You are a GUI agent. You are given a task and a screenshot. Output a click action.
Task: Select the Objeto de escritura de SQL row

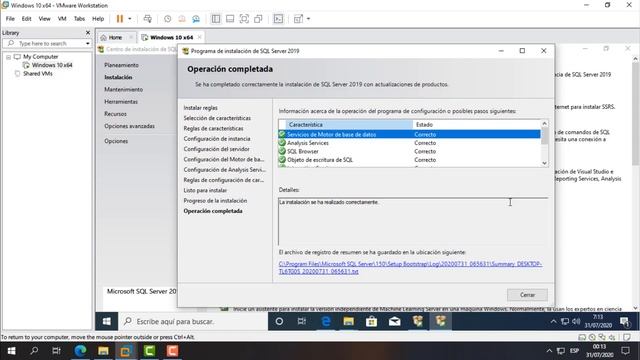pyautogui.click(x=409, y=160)
